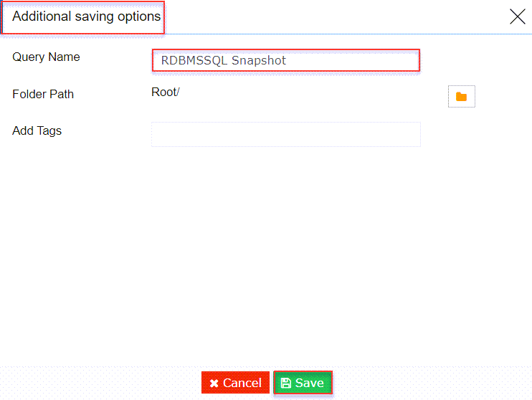Place cursor in the word RDBMSSQL
The height and width of the screenshot is (400, 532).
click(194, 60)
